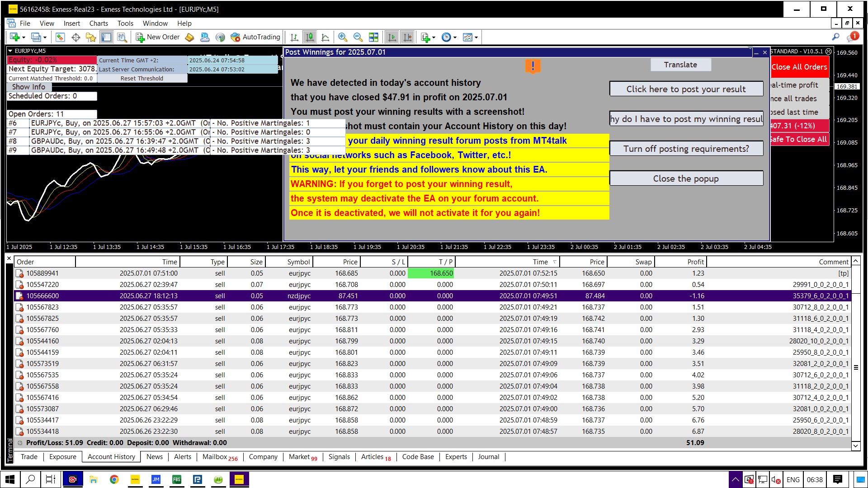Screen dimensions: 868x488
Task: Open the Charts menu
Action: (99, 23)
